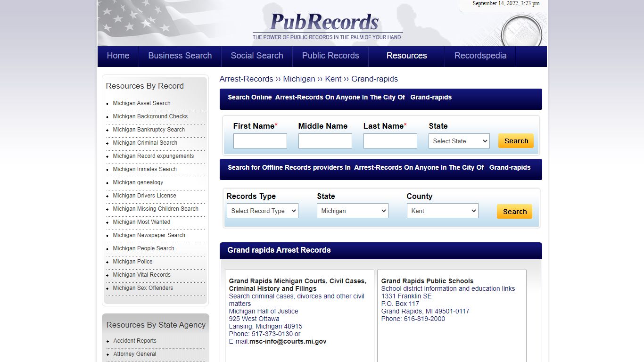
Task: Click the 'Grand Rapids Public Schools' heading
Action: click(x=427, y=281)
